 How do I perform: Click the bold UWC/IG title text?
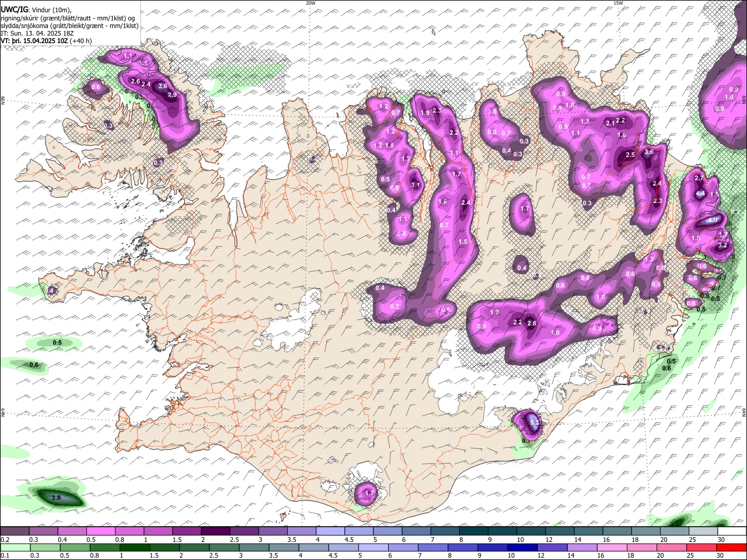coord(13,10)
